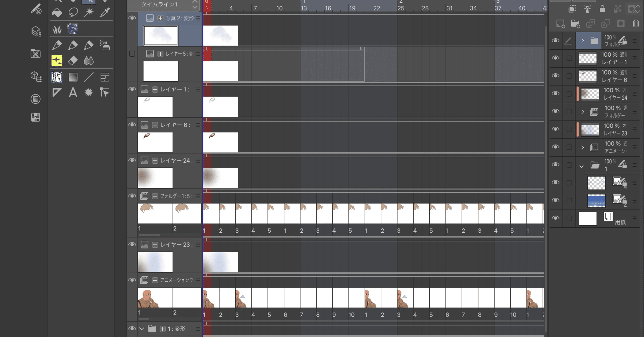Select the grass decoration brush
This screenshot has width=644, height=337.
(x=57, y=30)
